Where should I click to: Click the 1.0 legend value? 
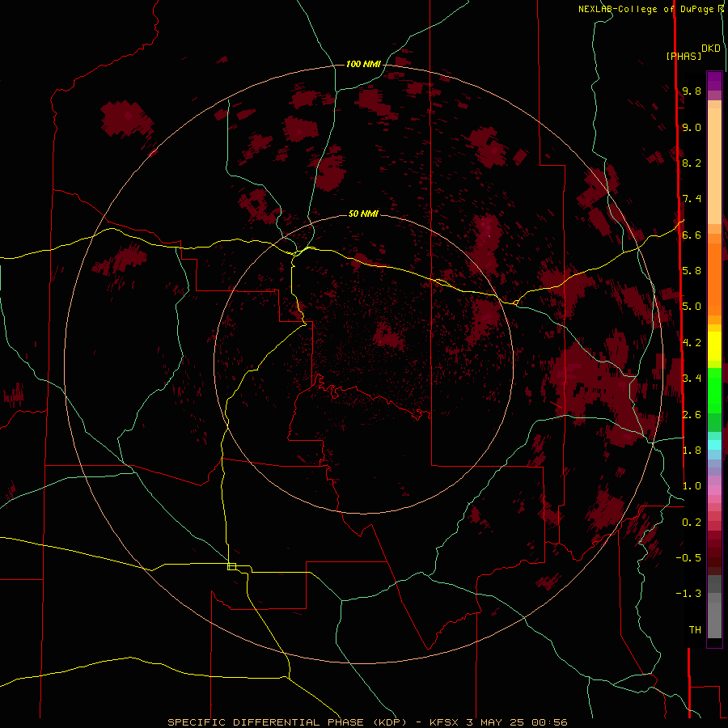[x=692, y=486]
